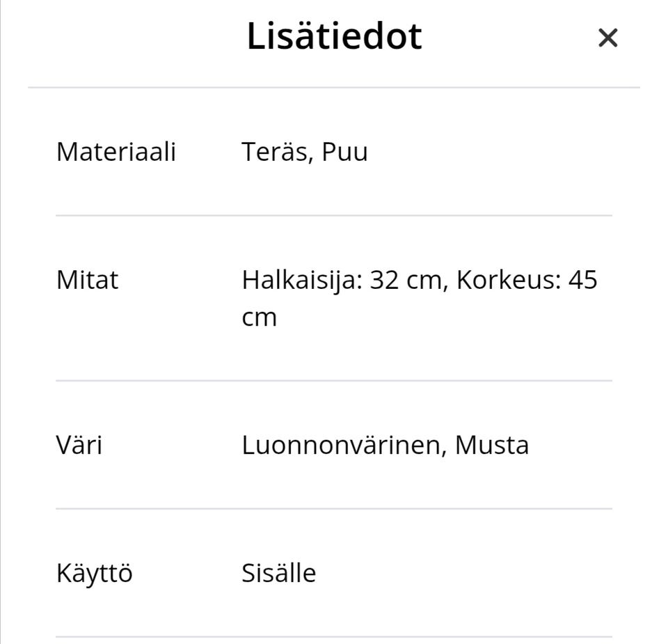Click the wrapped cm unit on the second line

point(259,317)
